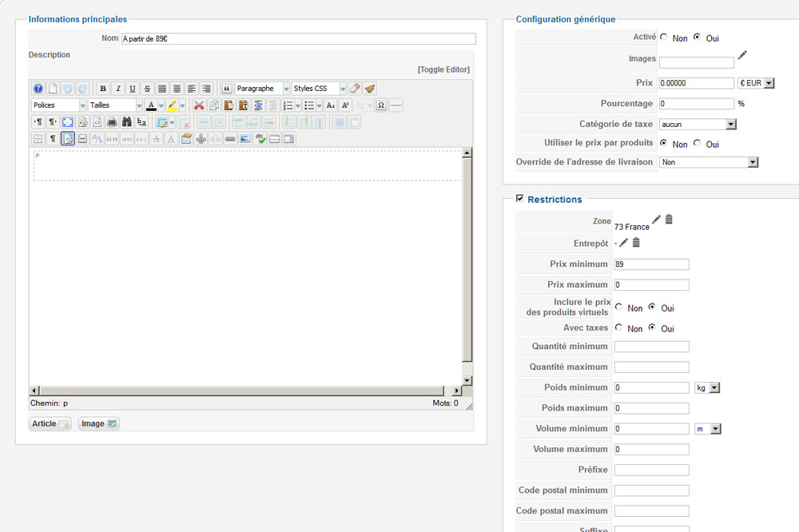The width and height of the screenshot is (799, 532).
Task: Open find with binoculars icon
Action: pos(127,121)
